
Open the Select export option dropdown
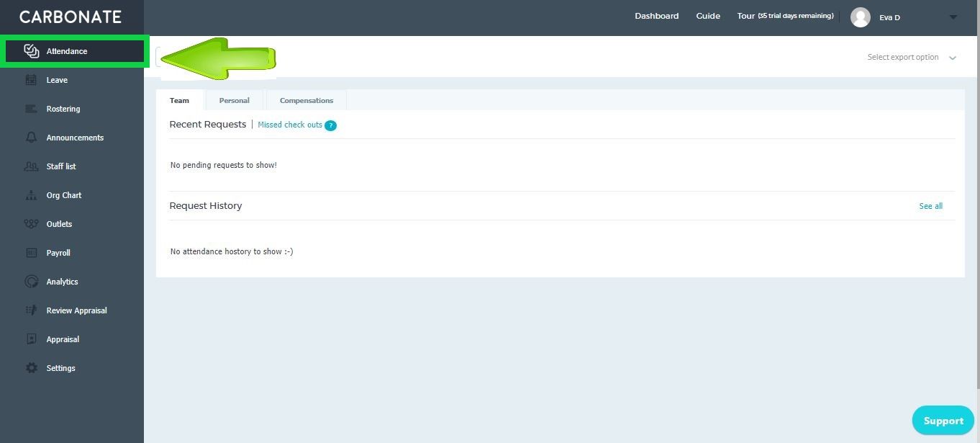click(912, 57)
